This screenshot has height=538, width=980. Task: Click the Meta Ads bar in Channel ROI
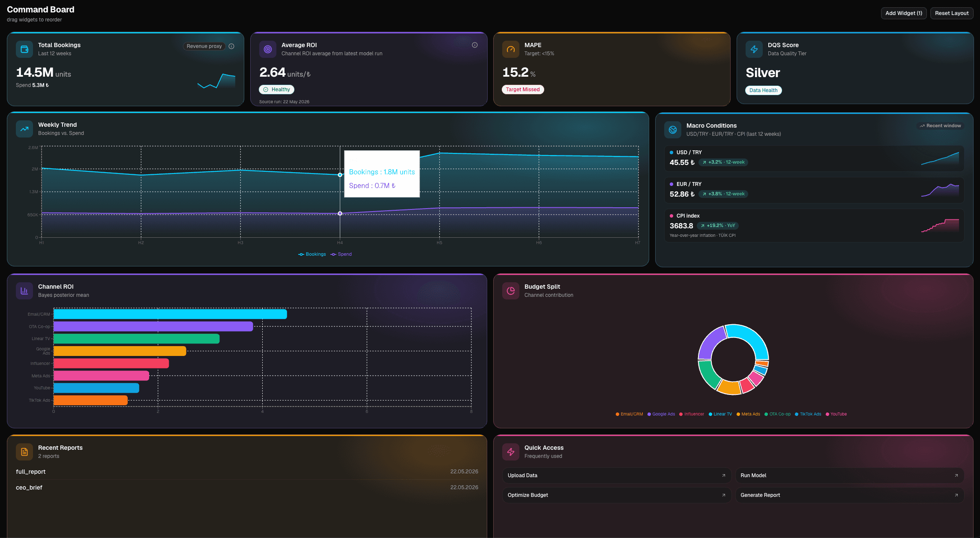tap(102, 376)
